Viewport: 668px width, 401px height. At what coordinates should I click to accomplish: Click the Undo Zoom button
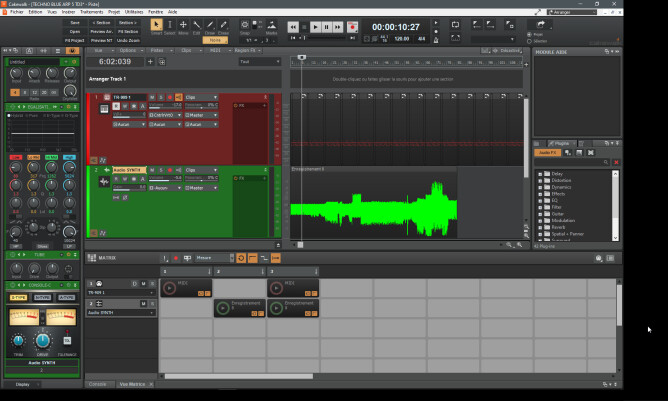tap(128, 40)
